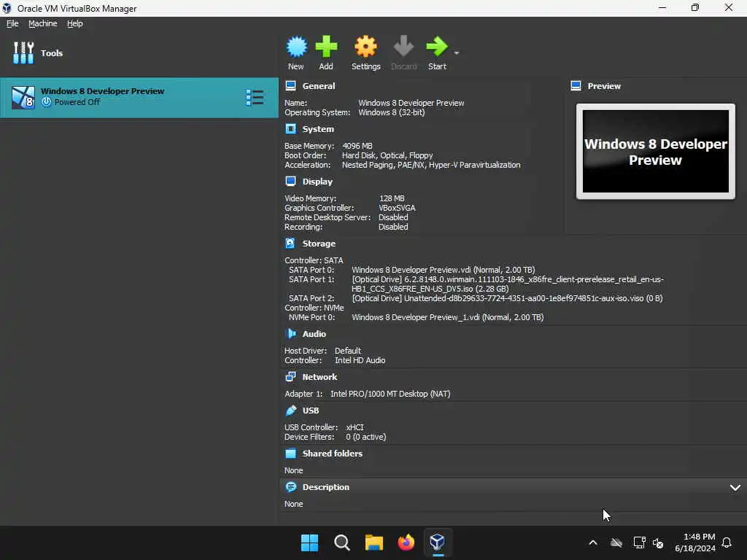Open the notification bell

click(727, 542)
